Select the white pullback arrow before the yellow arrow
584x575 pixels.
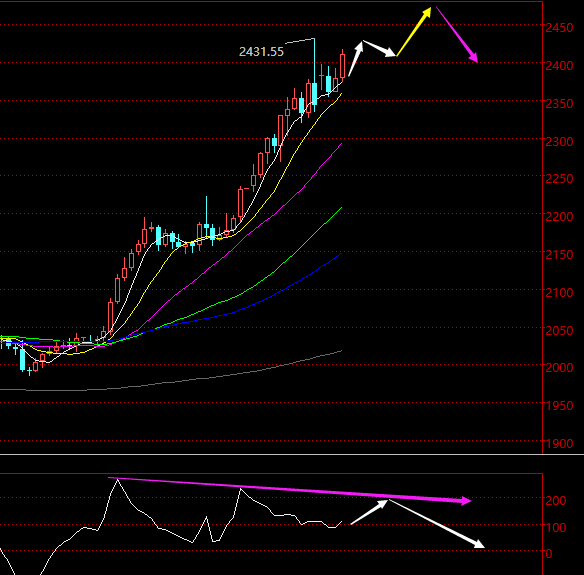379,48
